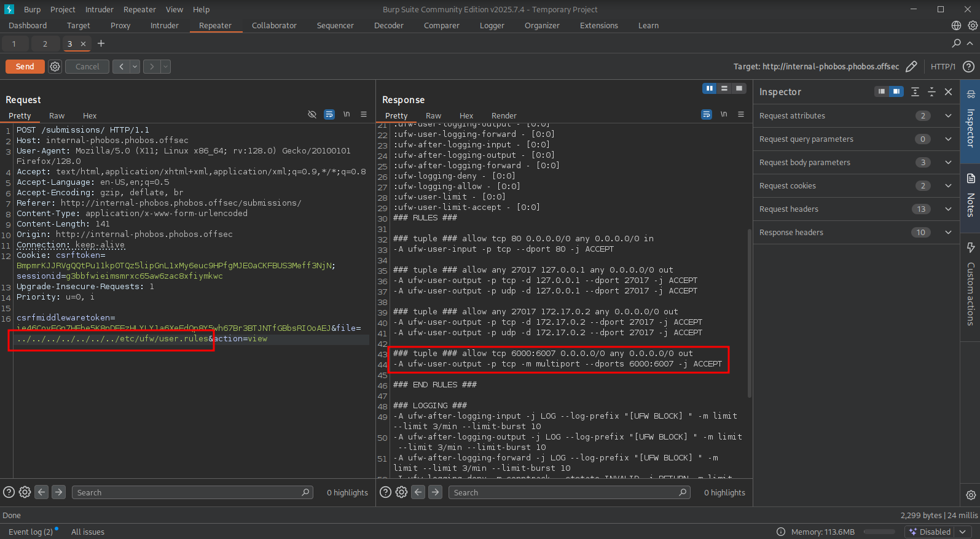
Task: Click the search magnifier icon in the Repeater tab bar
Action: [x=956, y=44]
